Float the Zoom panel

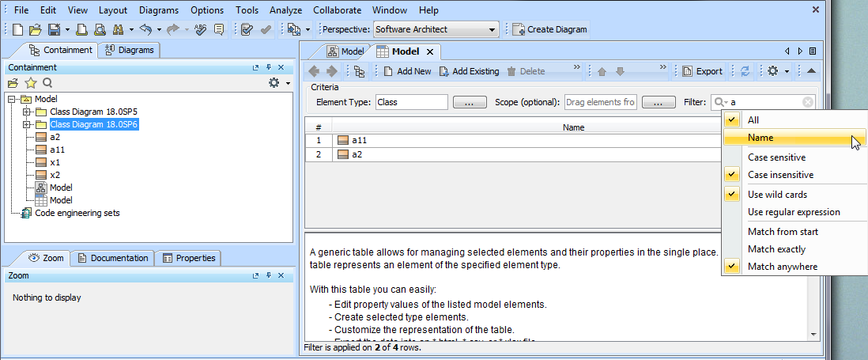point(256,276)
